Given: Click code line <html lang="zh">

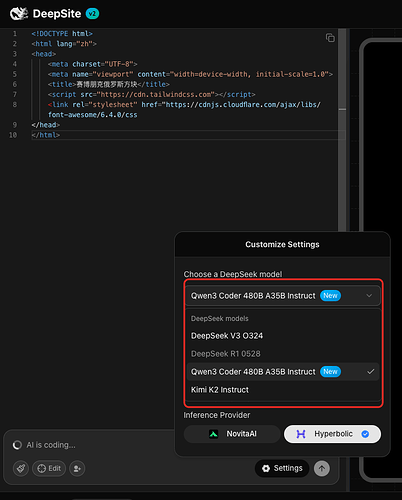Looking at the screenshot, I should click(x=64, y=44).
